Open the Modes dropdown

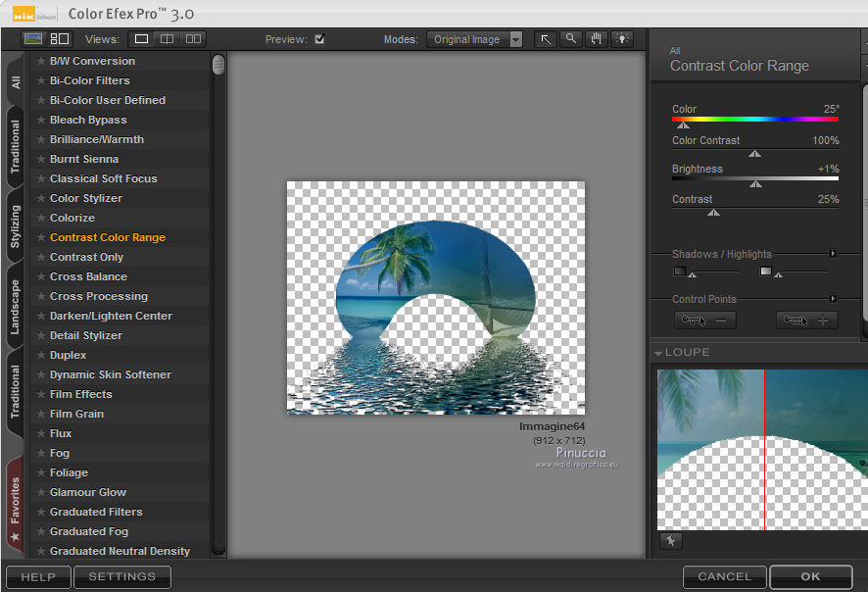click(x=476, y=39)
